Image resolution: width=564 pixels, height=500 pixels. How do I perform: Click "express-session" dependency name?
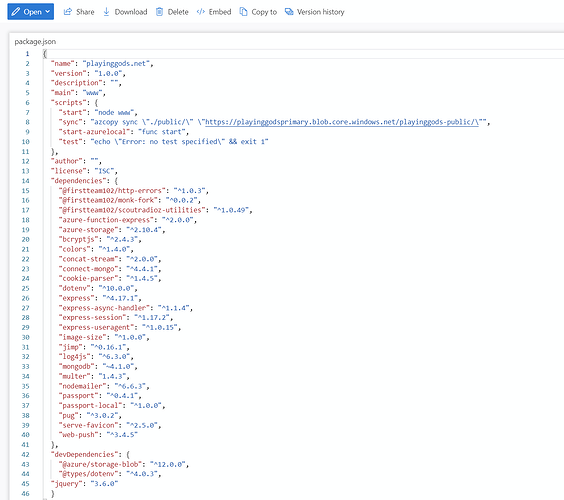92,318
